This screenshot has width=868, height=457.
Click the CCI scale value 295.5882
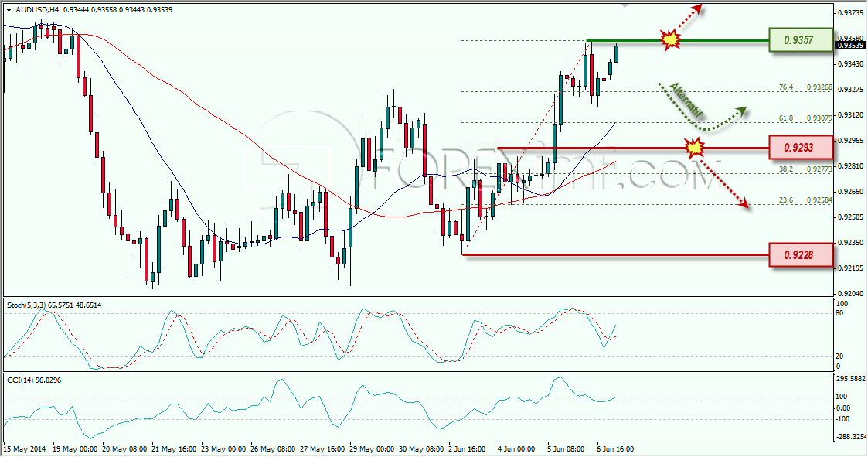click(x=849, y=379)
